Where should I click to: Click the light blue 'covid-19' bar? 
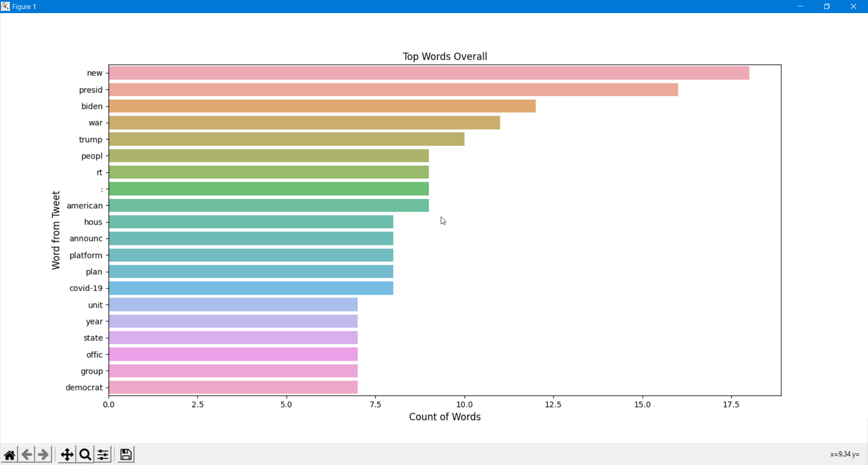(x=251, y=288)
